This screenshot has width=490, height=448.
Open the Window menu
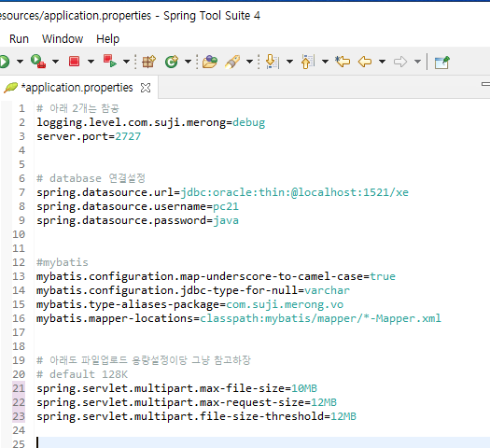(x=63, y=39)
